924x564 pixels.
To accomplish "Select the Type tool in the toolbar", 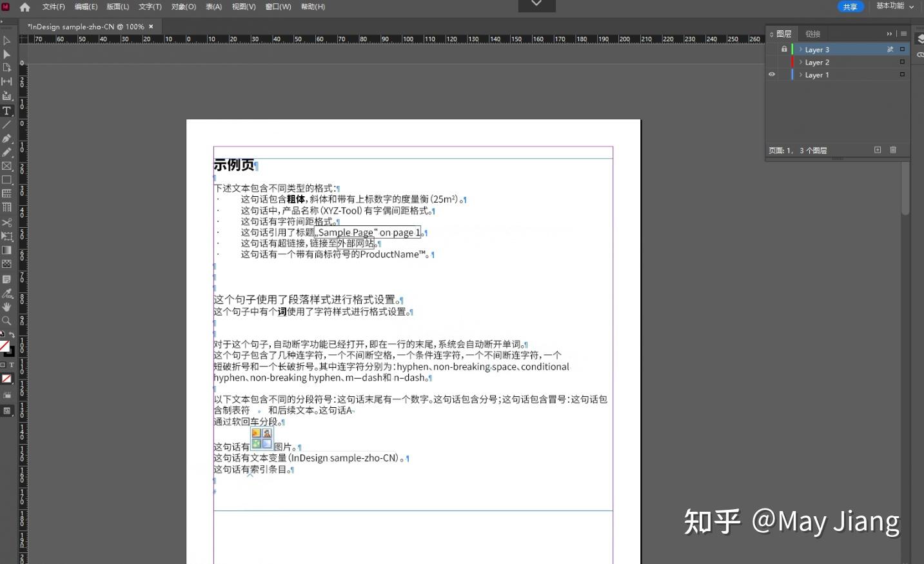I will point(7,110).
